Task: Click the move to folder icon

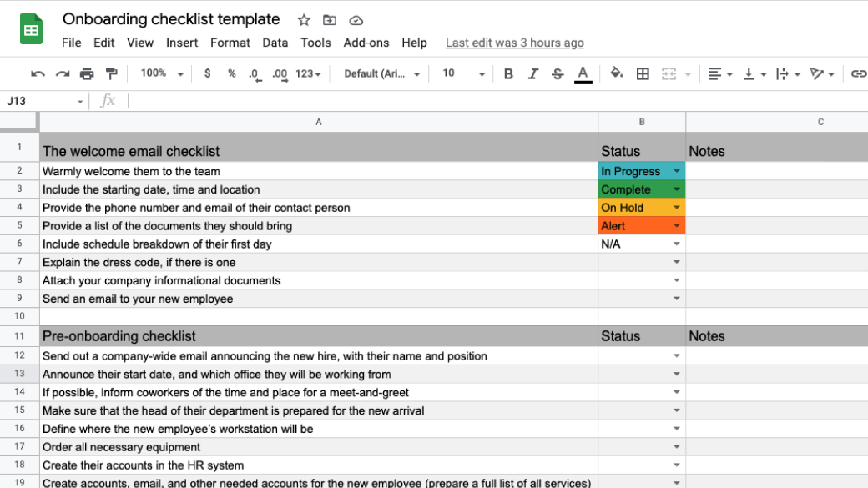Action: click(x=330, y=21)
